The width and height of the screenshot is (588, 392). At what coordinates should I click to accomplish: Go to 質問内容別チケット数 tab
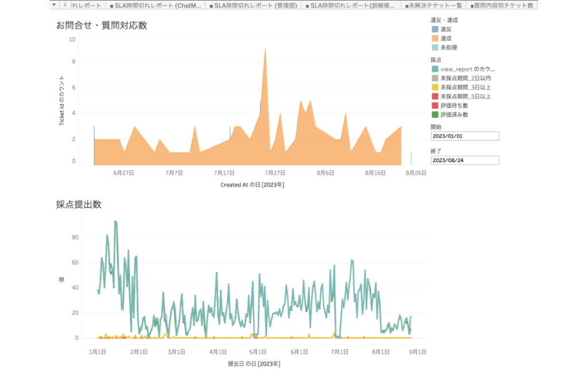pos(502,5)
